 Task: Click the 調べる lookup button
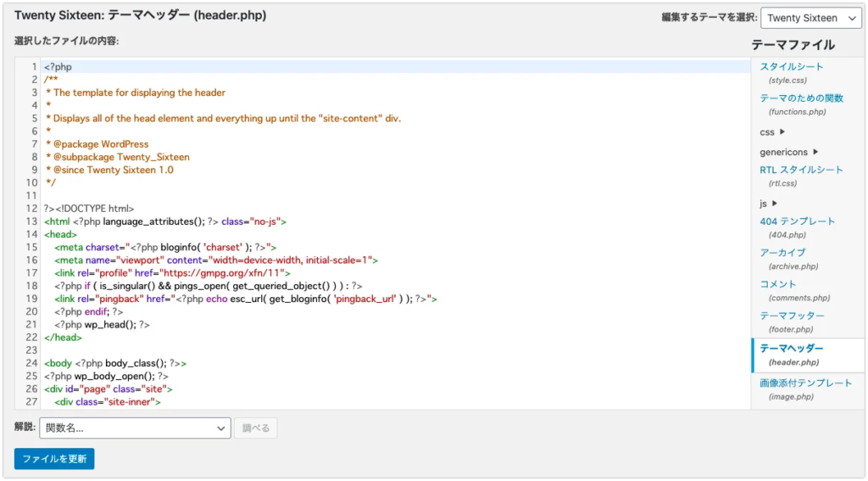255,428
